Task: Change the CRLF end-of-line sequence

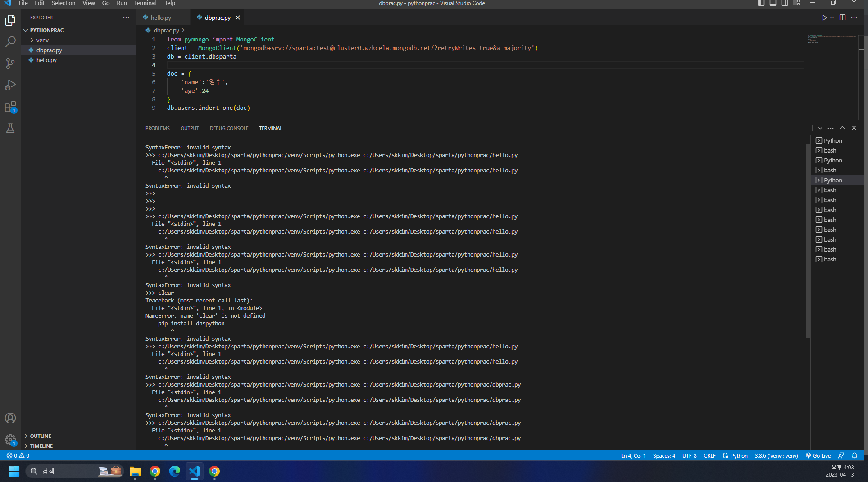Action: click(x=709, y=455)
